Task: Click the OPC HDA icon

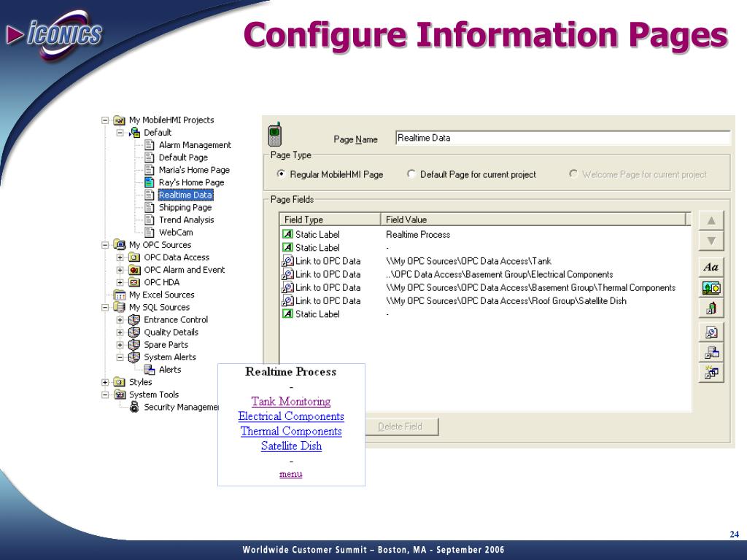Action: 134,282
